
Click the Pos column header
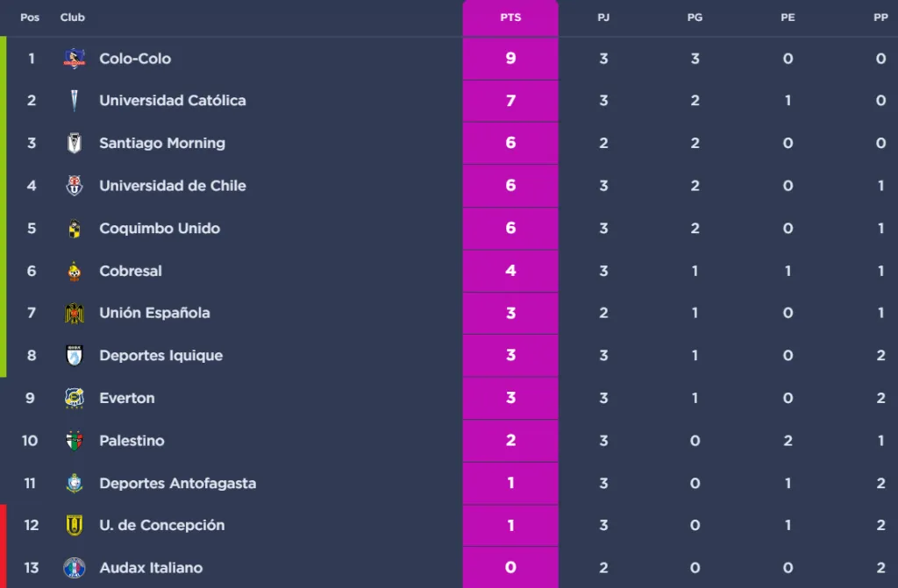pyautogui.click(x=30, y=18)
